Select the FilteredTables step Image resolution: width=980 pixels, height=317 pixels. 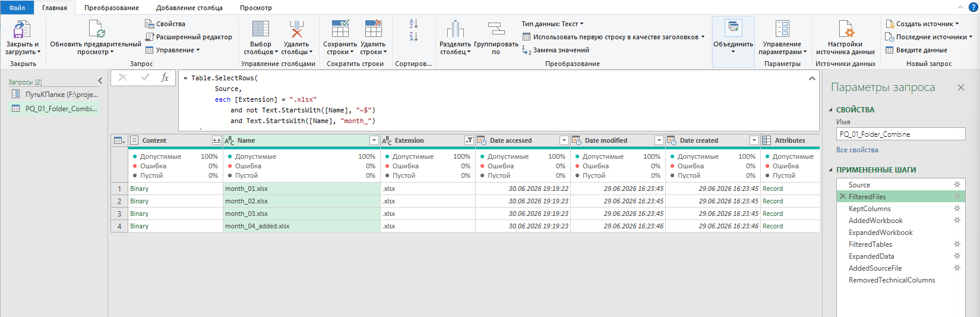(x=900, y=244)
